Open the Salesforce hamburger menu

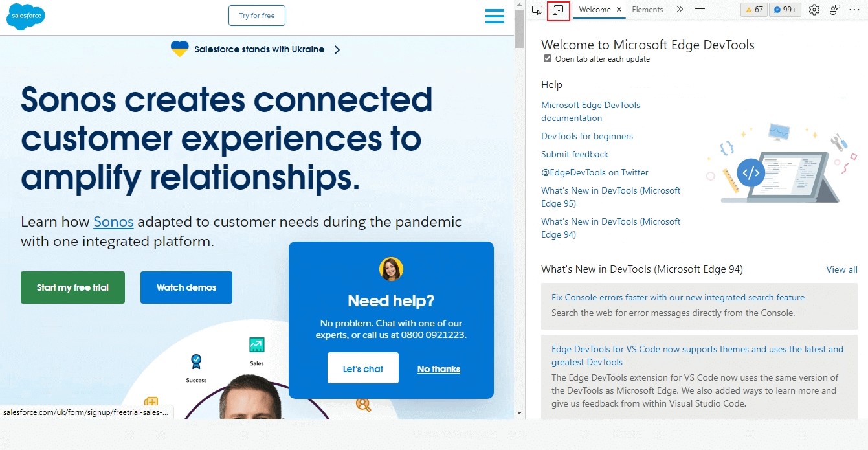495,16
